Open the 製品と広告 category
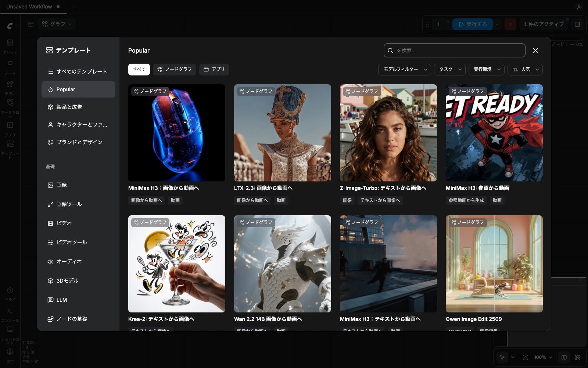Viewport: 588px width, 368px height. 78,107
